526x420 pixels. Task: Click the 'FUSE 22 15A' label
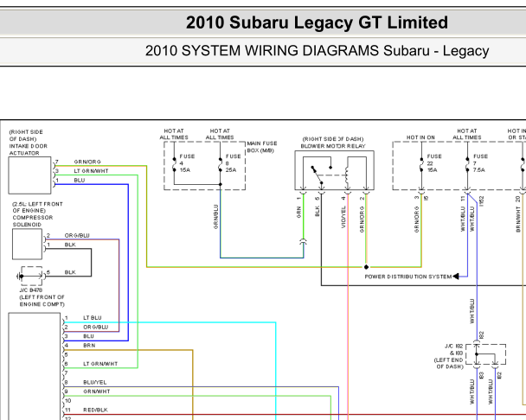[434, 163]
